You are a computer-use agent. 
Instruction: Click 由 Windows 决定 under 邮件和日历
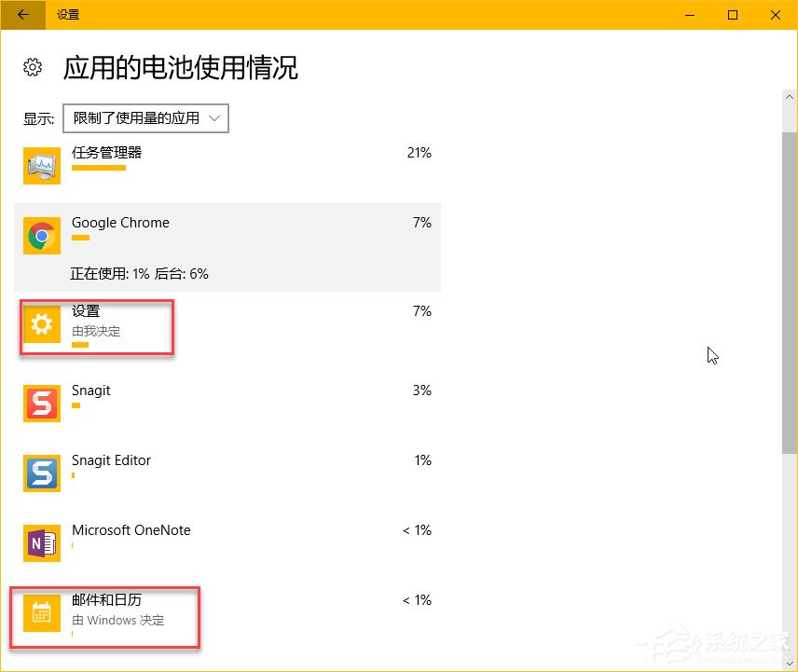click(119, 620)
